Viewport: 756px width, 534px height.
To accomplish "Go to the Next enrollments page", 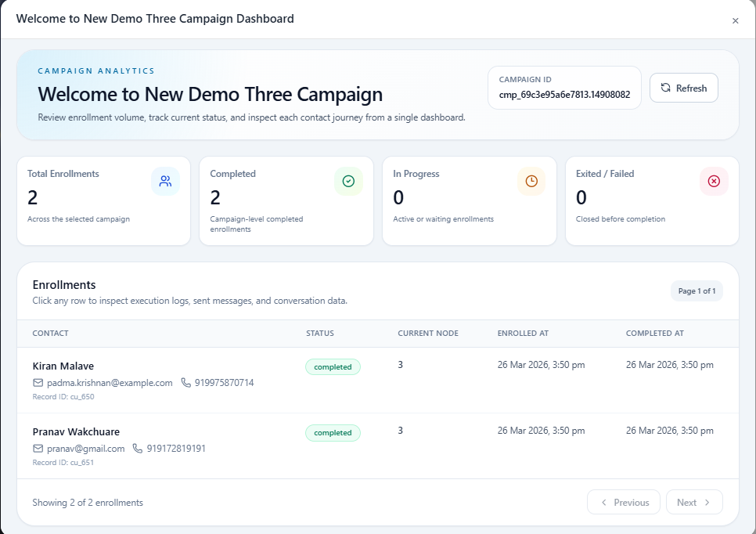I will point(694,503).
